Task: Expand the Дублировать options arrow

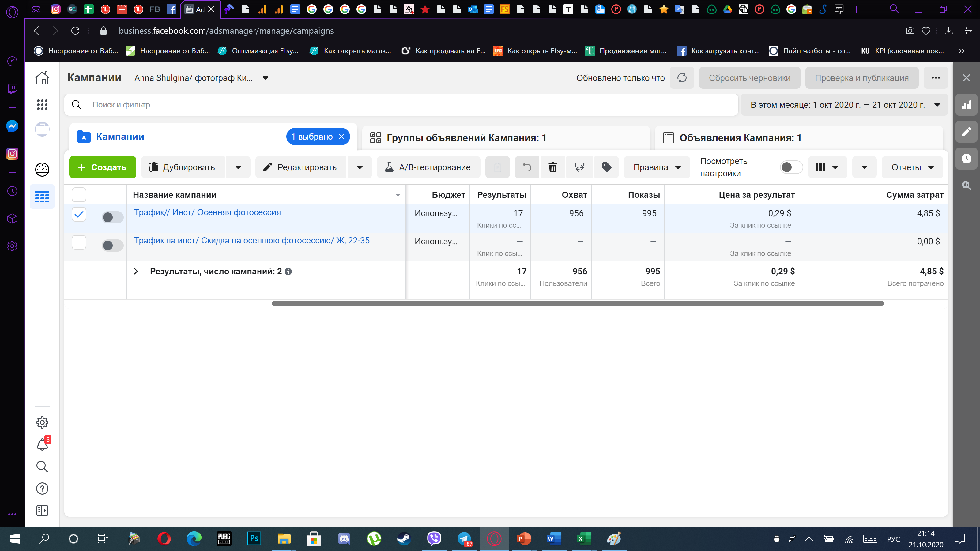Action: [238, 167]
